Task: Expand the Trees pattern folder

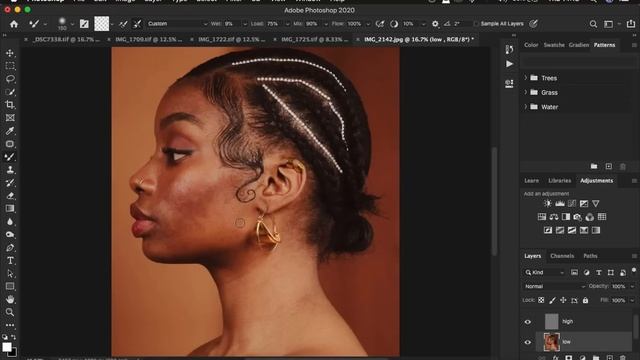Action: click(x=526, y=78)
